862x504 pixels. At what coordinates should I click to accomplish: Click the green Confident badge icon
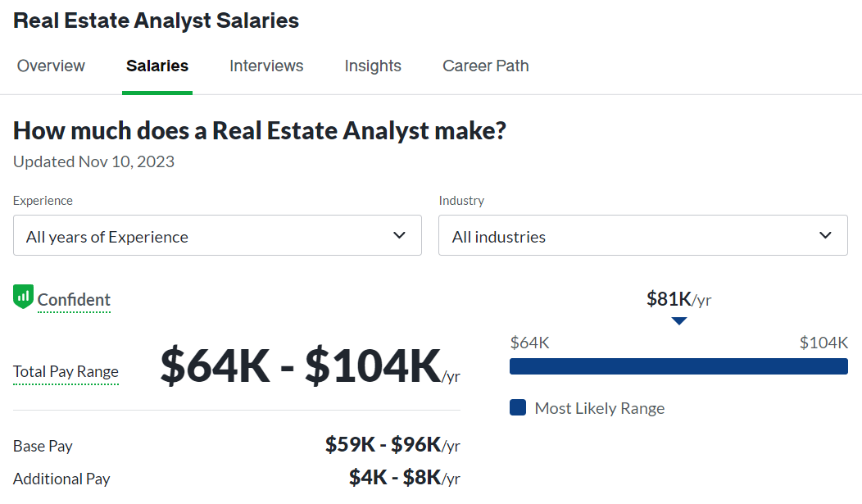pos(23,297)
